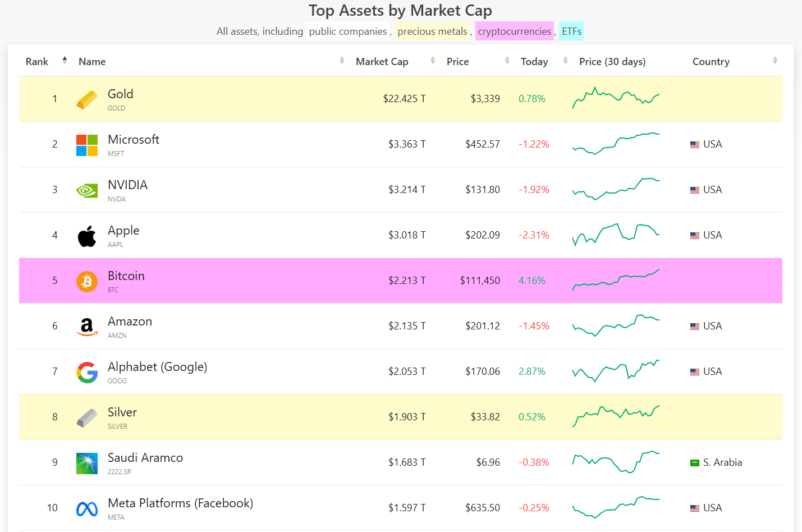Viewport: 802px width, 532px height.
Task: Click Bitcoin's 4.16% daily change
Action: (532, 281)
